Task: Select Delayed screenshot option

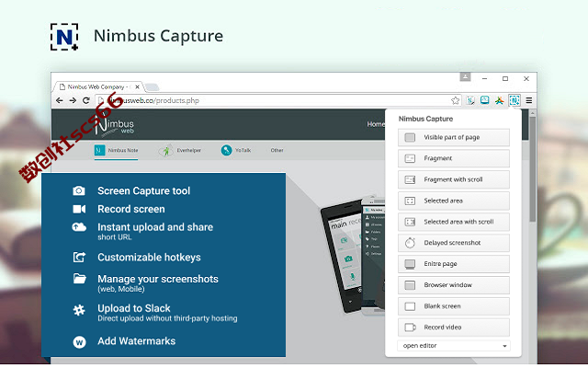Action: (x=454, y=243)
